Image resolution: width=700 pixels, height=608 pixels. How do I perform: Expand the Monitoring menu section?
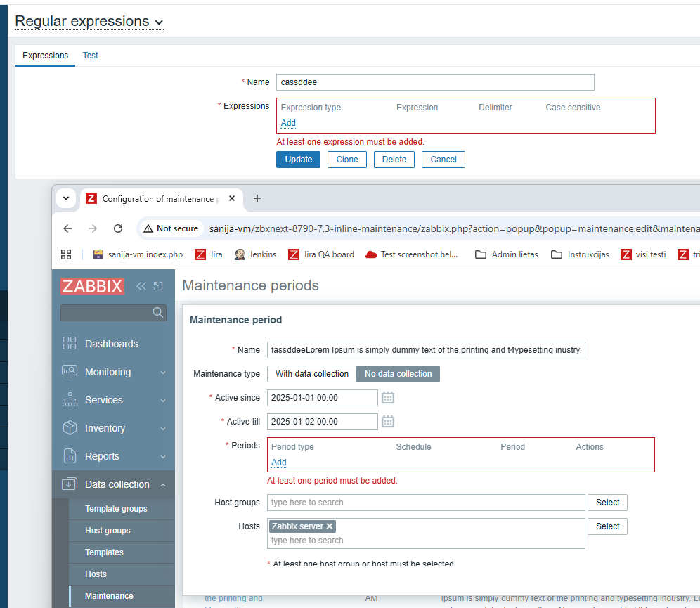tap(108, 372)
